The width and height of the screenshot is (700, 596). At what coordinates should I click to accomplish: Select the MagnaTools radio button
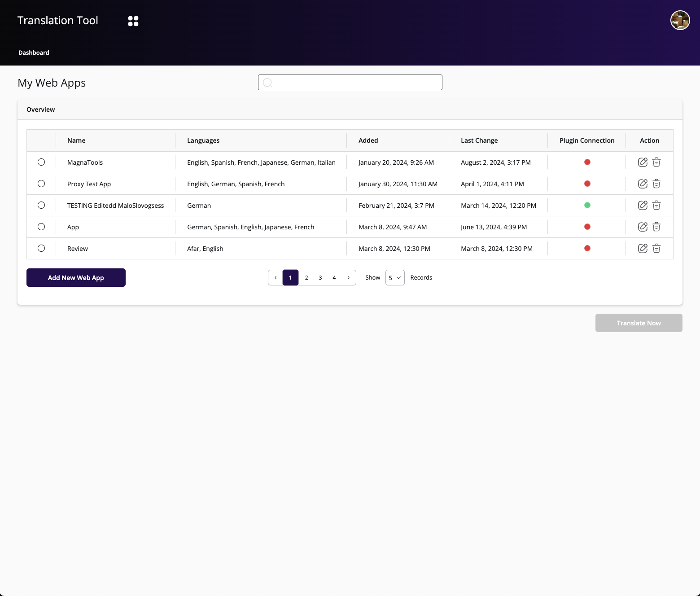(41, 162)
